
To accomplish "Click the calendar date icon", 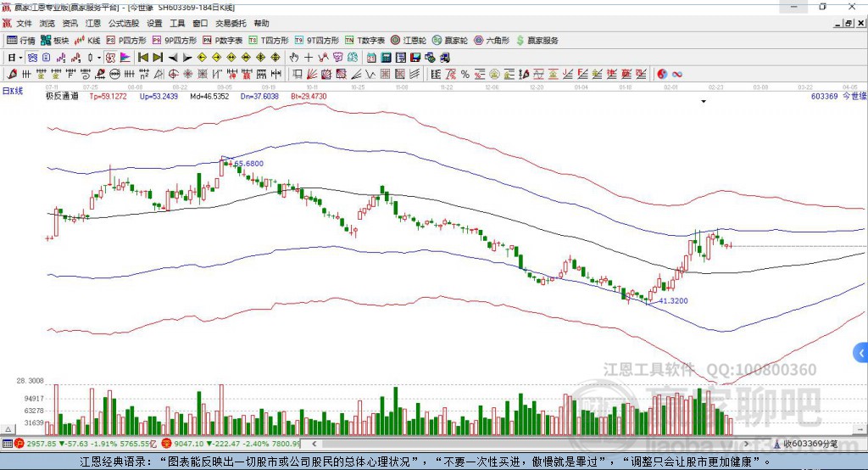I will pos(371,58).
